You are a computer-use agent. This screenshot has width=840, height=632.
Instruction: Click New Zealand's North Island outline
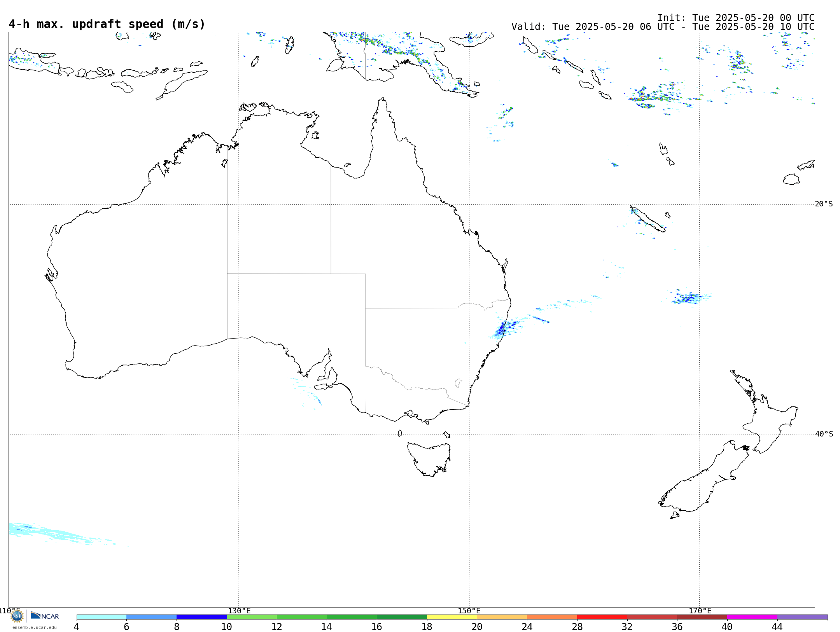764,412
